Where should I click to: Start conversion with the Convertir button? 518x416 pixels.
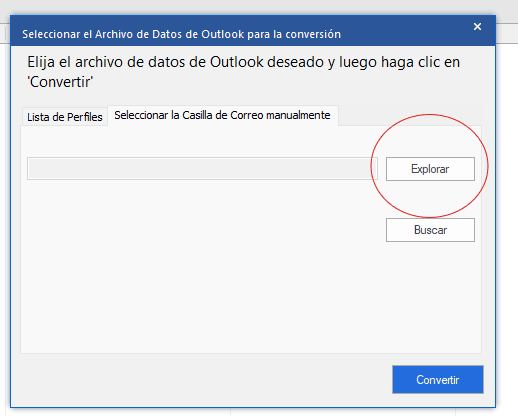click(438, 379)
